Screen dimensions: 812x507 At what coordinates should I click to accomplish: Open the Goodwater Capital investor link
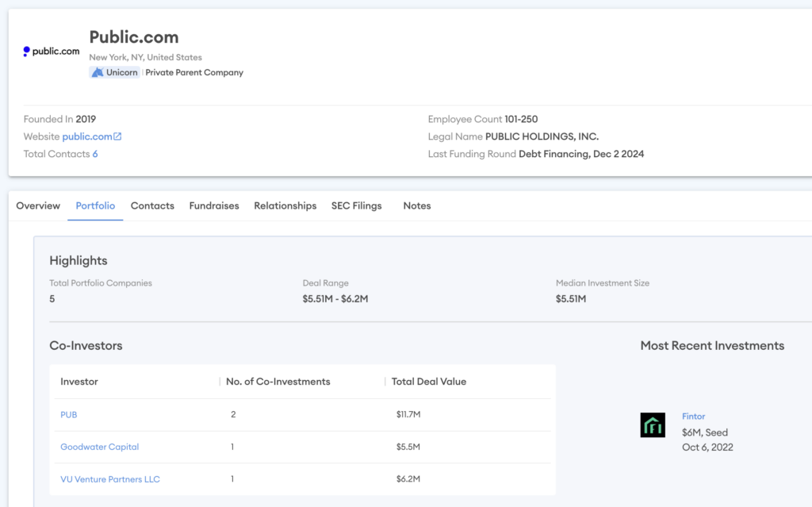99,447
